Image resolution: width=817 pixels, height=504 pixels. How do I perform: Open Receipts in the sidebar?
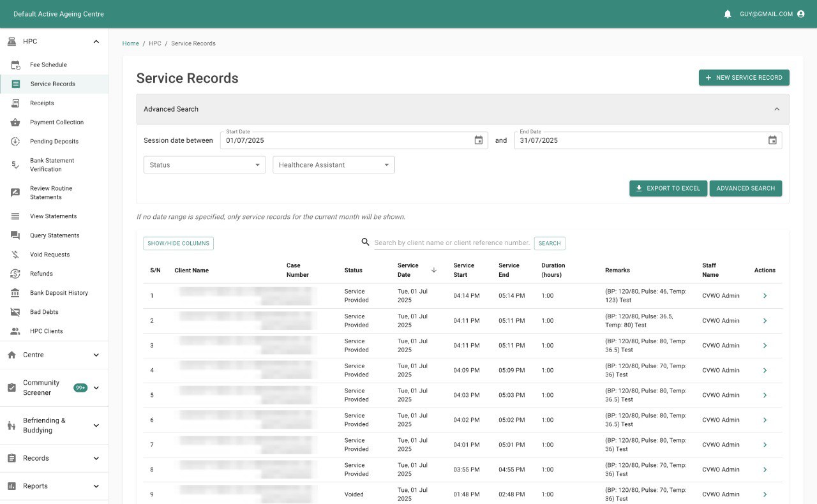[42, 103]
